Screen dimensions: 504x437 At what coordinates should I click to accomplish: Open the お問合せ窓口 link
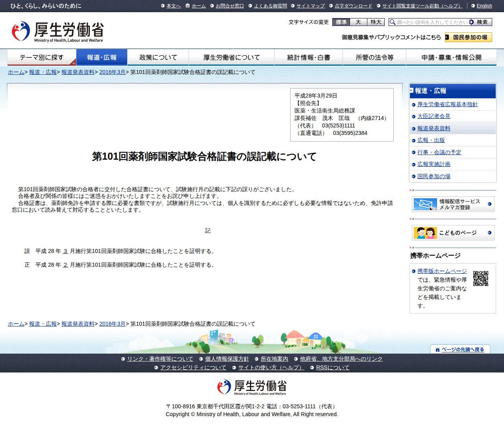coord(230,6)
